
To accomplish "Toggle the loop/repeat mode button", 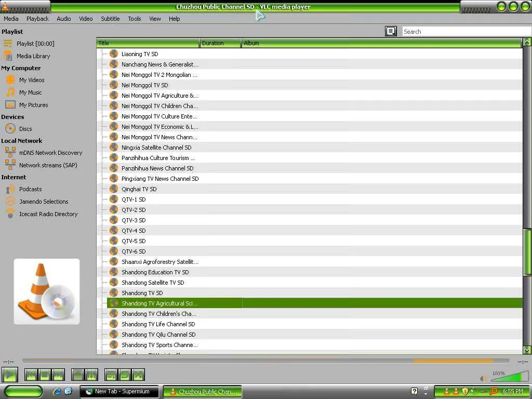I will (124, 375).
